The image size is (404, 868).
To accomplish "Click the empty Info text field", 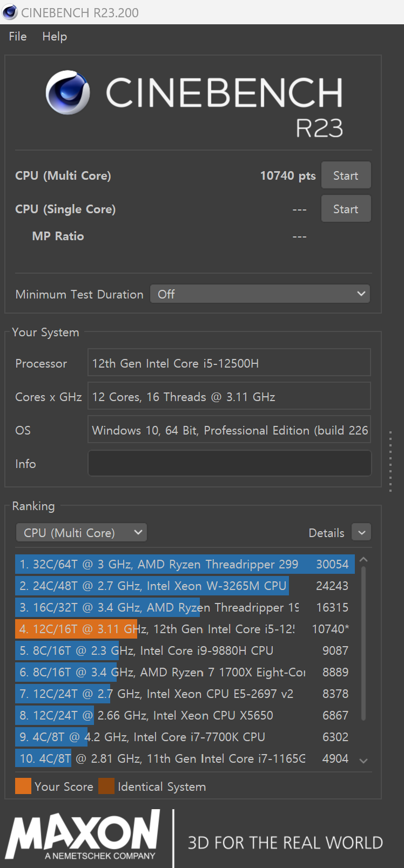I will point(229,463).
